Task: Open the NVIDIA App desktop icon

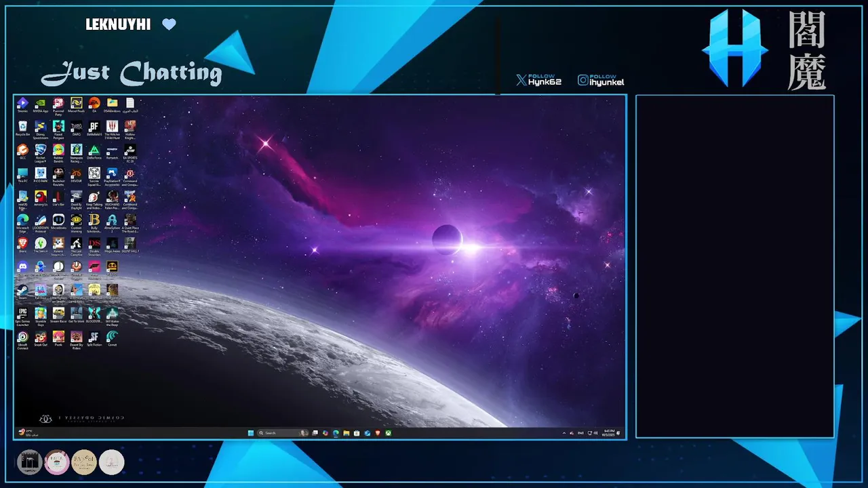Action: 40,105
